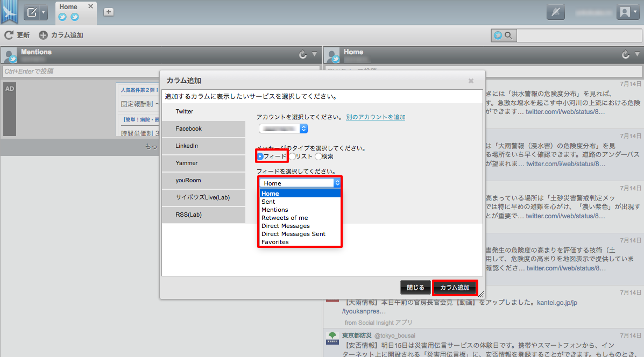The image size is (644, 357).
Task: Select RSS(Lab) service in dialog
Action: click(x=204, y=215)
